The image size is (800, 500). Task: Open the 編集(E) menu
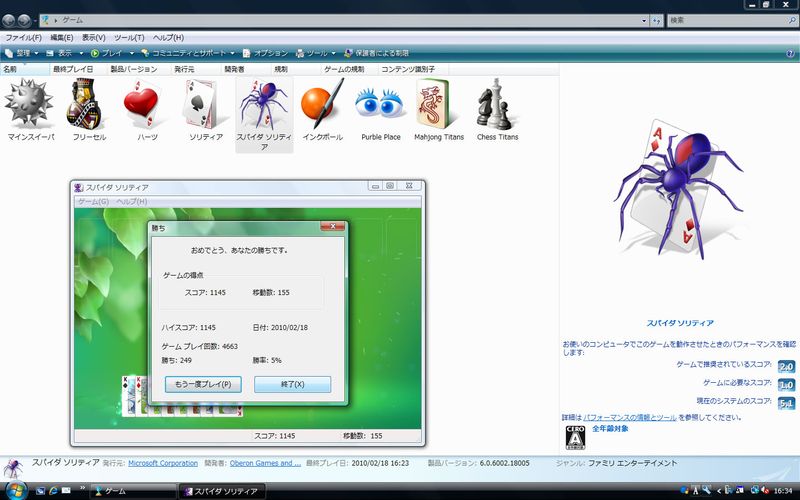pos(62,38)
